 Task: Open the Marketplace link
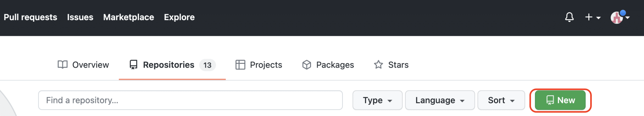[129, 17]
